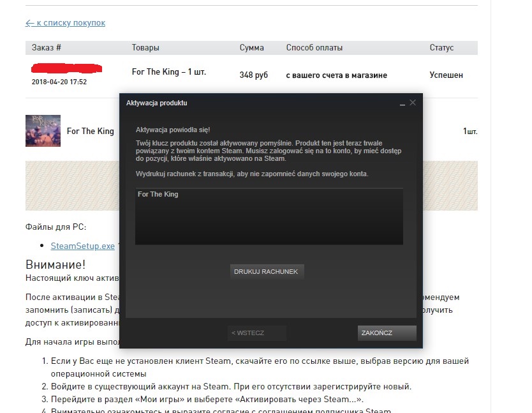Click instruction step "Войдите в существующий аккаунт"

point(231,386)
